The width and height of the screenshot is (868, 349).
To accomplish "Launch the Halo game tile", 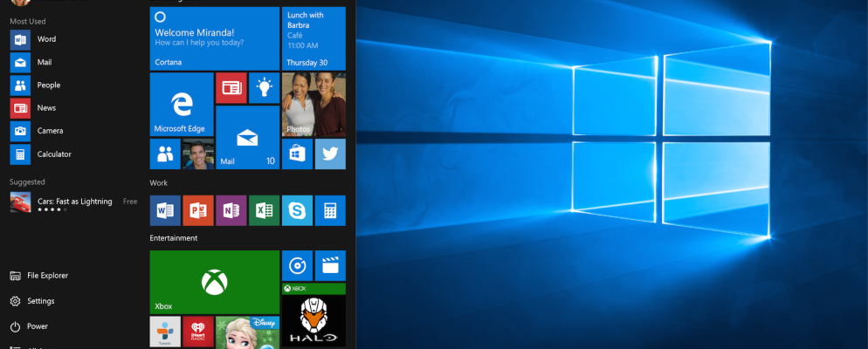I will click(313, 315).
